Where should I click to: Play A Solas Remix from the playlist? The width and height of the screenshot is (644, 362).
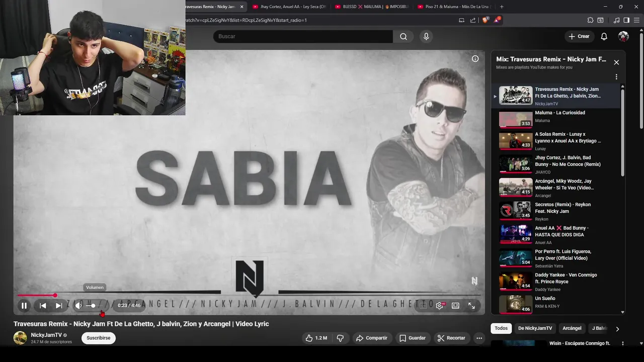[x=556, y=141]
